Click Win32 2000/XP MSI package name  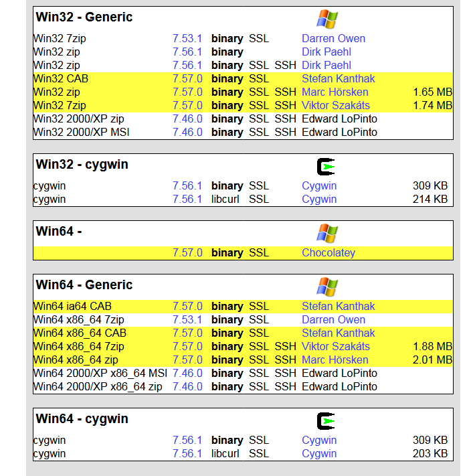(81, 132)
